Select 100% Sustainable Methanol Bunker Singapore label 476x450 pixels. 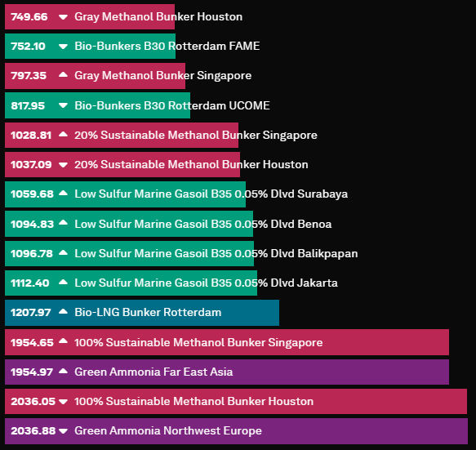198,342
